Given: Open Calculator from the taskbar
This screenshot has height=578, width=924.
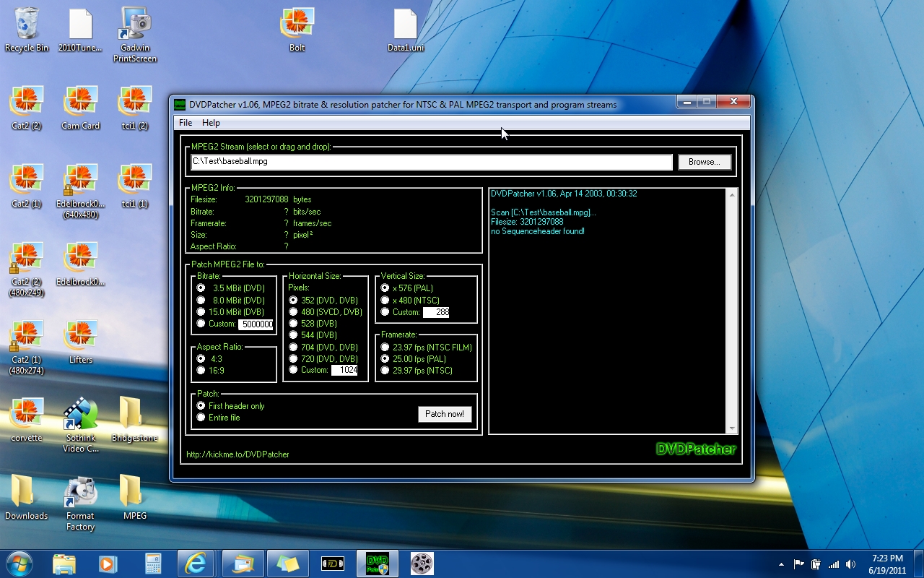Looking at the screenshot, I should tap(152, 564).
